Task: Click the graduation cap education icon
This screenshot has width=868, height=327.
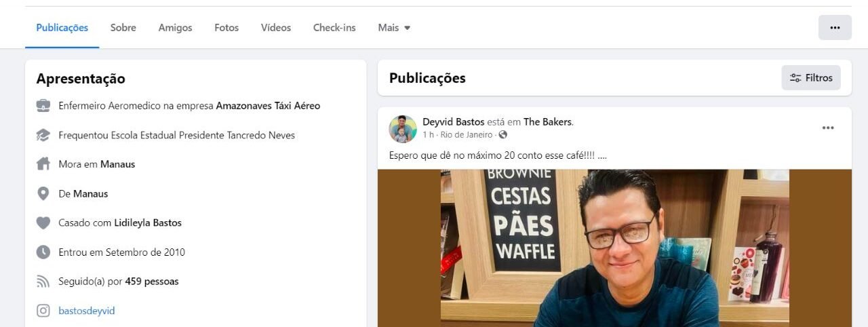Action: (x=43, y=135)
